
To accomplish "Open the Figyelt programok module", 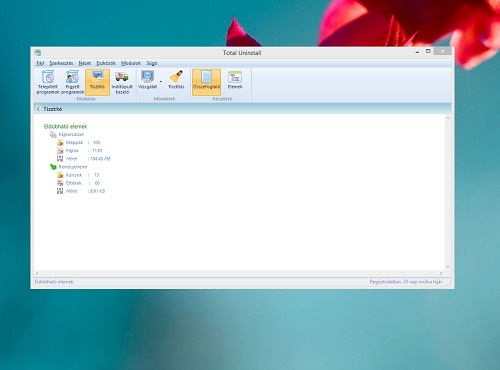I will pyautogui.click(x=72, y=82).
